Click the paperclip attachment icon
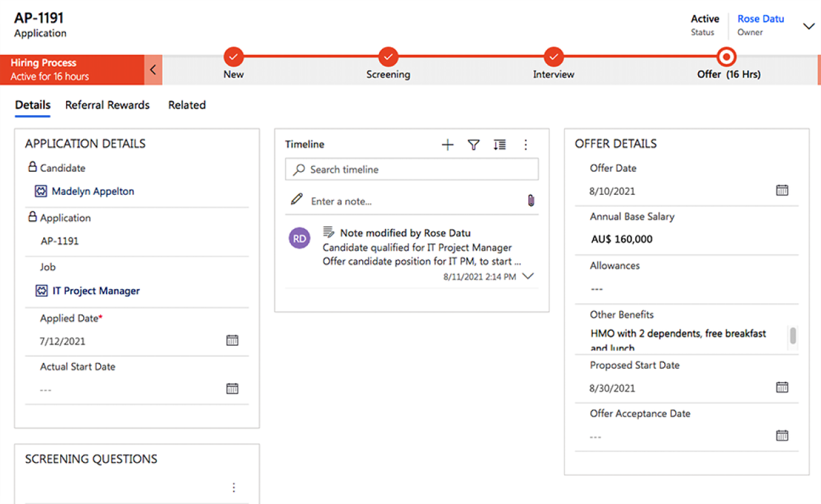The height and width of the screenshot is (504, 821). (531, 201)
